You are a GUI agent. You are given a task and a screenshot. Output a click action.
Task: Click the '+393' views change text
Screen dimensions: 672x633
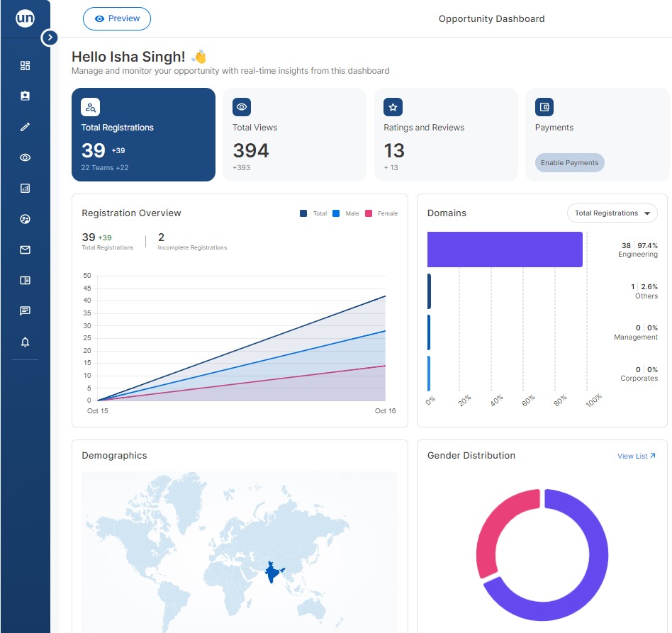pos(241,167)
